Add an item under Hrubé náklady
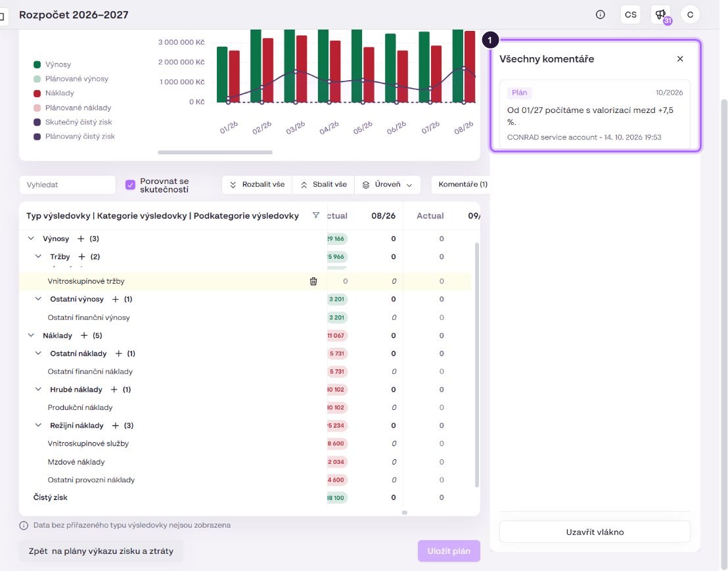 pyautogui.click(x=114, y=390)
